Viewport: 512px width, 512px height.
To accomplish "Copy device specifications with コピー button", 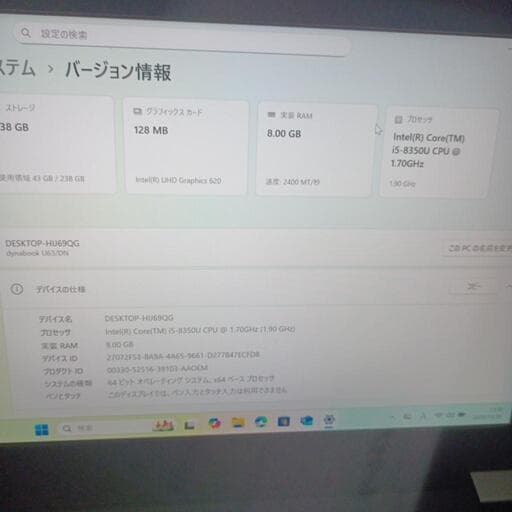I will tap(473, 286).
